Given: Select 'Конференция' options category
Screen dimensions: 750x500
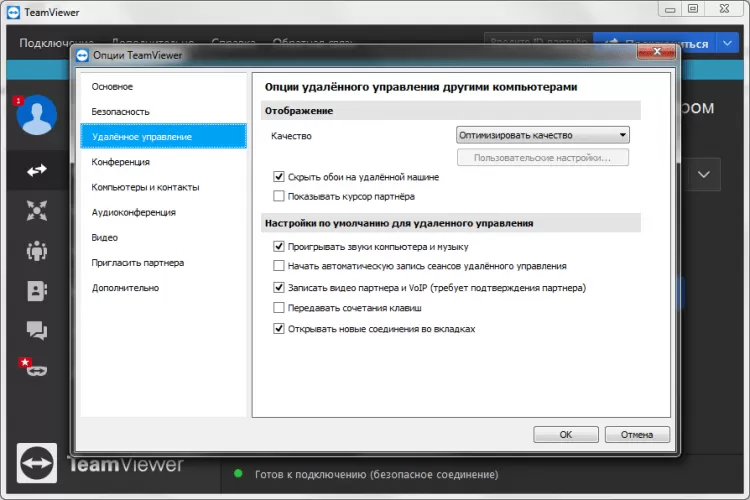Looking at the screenshot, I should 163,162.
